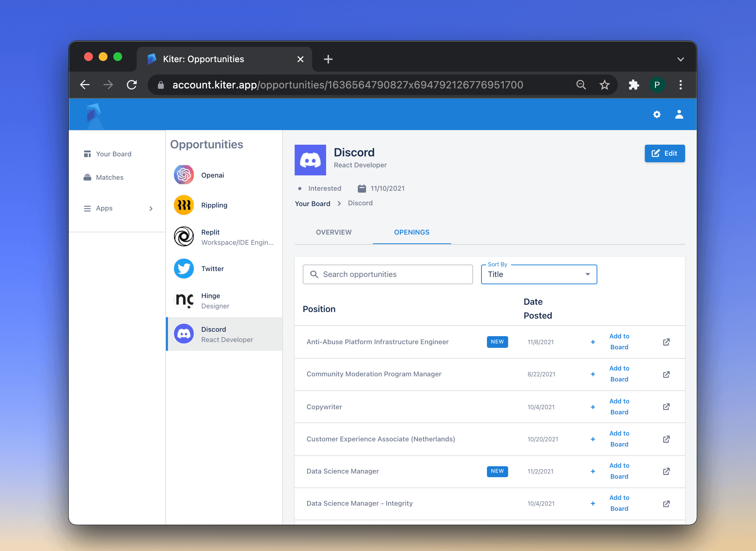Click NEW badge on Data Science Manager row
The image size is (756, 551).
point(497,471)
